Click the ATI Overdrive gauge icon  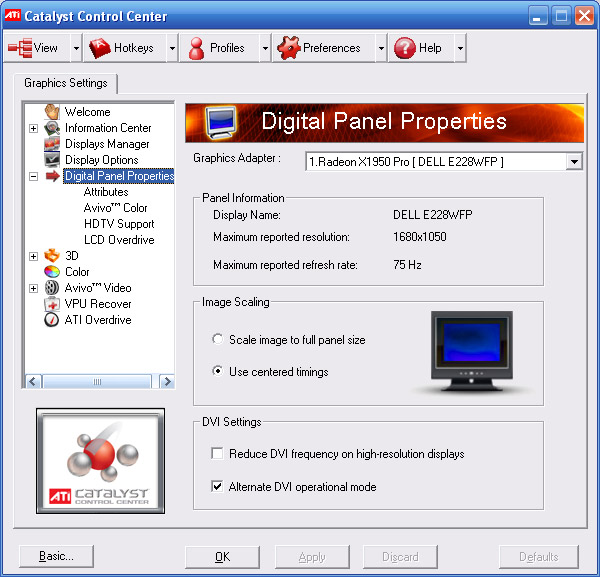tap(52, 319)
